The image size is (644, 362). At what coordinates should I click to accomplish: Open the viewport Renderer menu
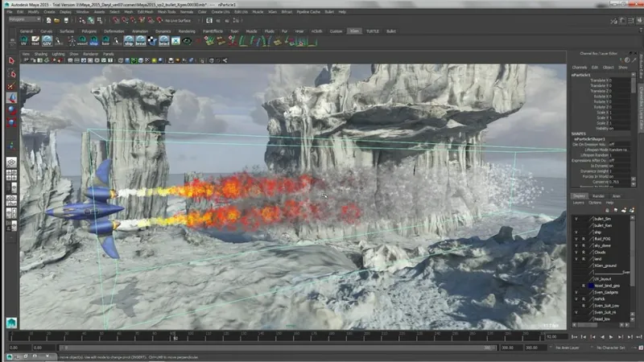coord(90,54)
